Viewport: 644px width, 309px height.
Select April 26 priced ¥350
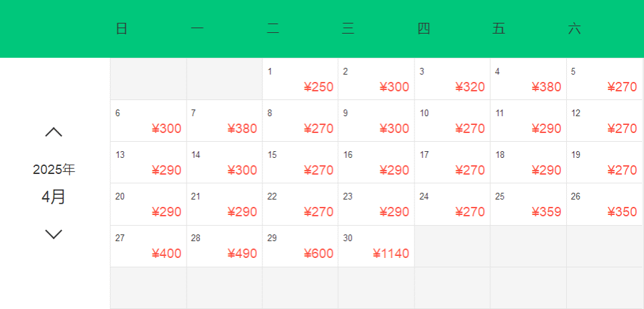coord(604,204)
